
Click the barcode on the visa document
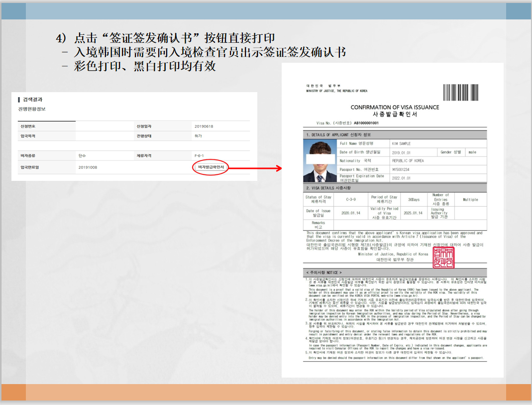tap(460, 92)
